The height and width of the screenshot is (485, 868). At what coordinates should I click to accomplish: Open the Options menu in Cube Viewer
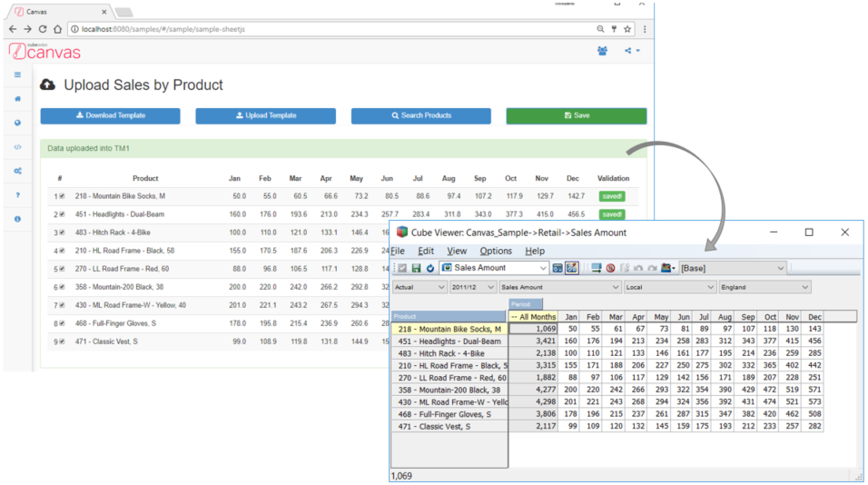click(x=496, y=251)
